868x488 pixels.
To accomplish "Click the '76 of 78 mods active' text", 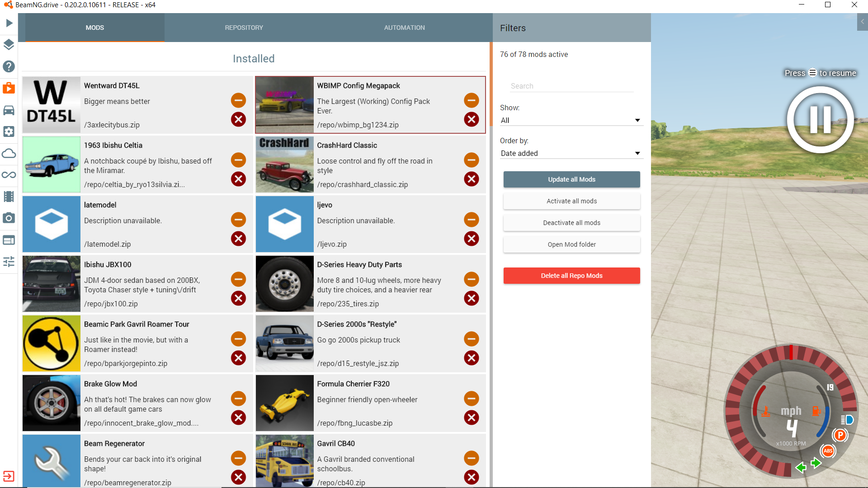I will point(534,54).
